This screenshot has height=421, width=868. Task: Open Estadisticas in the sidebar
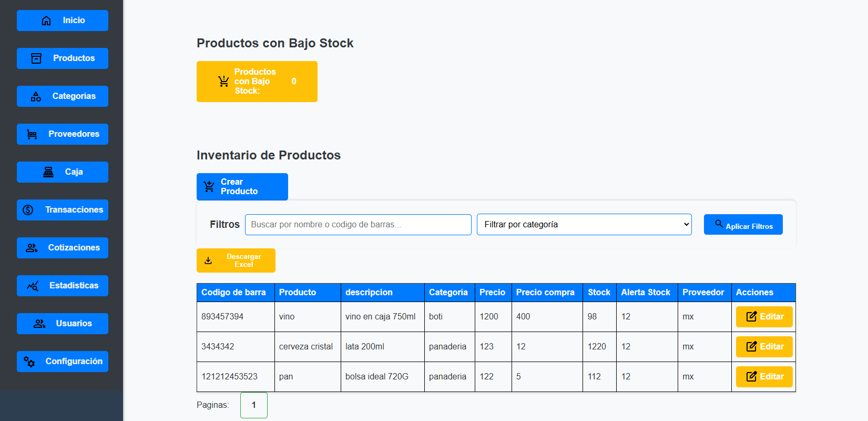click(63, 286)
